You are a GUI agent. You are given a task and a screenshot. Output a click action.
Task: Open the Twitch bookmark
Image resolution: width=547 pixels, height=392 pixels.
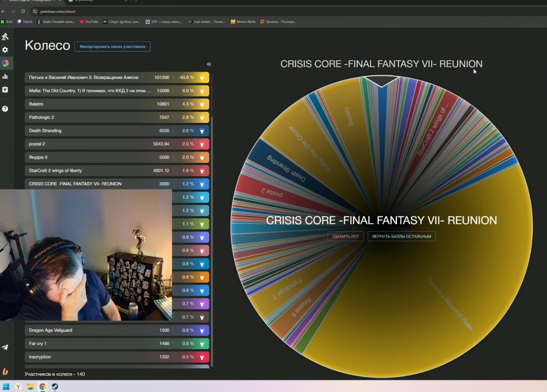pyautogui.click(x=25, y=22)
